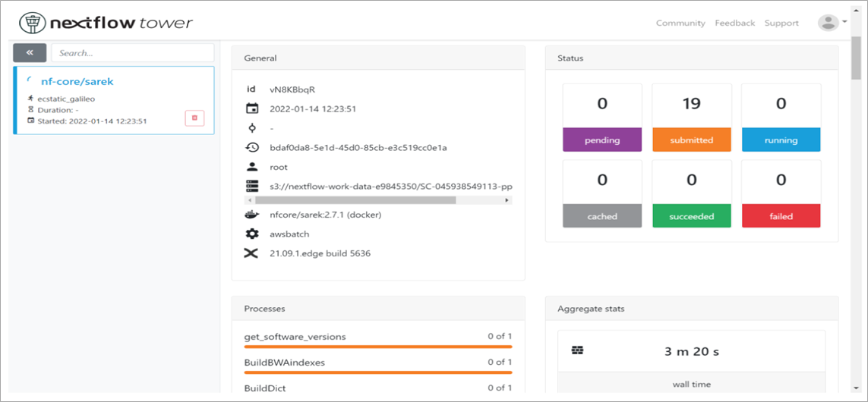Image resolution: width=868 pixels, height=402 pixels.
Task: Click the 2022-01-14 12:23:51 date in General
Action: [313, 109]
